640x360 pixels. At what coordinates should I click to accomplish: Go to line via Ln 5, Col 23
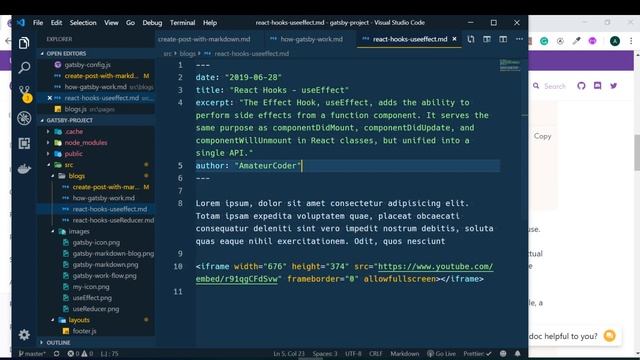coord(289,353)
